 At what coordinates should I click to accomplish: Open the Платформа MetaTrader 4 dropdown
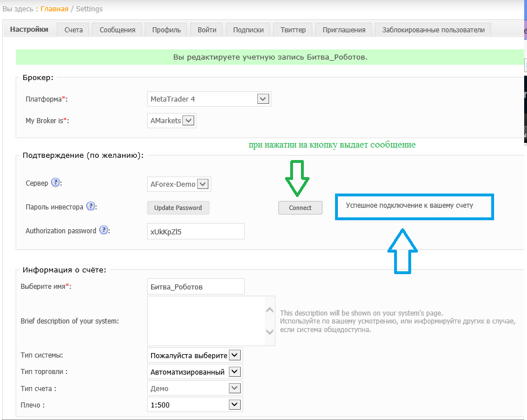tap(209, 99)
